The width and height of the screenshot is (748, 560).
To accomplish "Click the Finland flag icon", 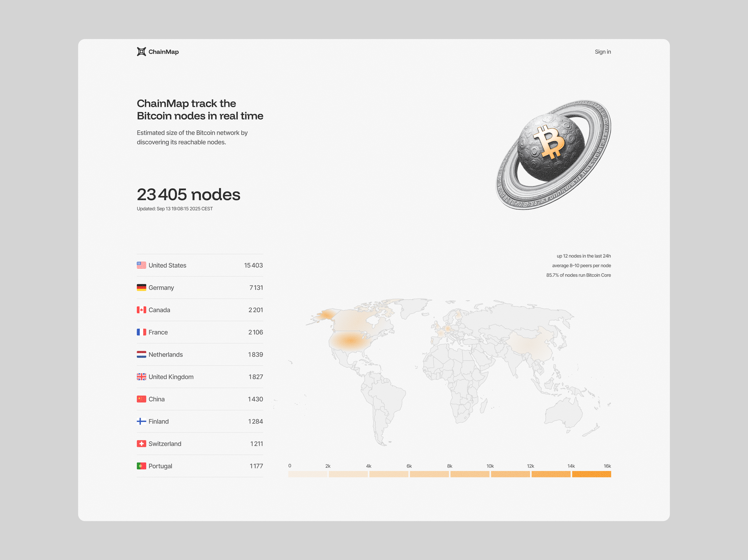I will pyautogui.click(x=141, y=421).
